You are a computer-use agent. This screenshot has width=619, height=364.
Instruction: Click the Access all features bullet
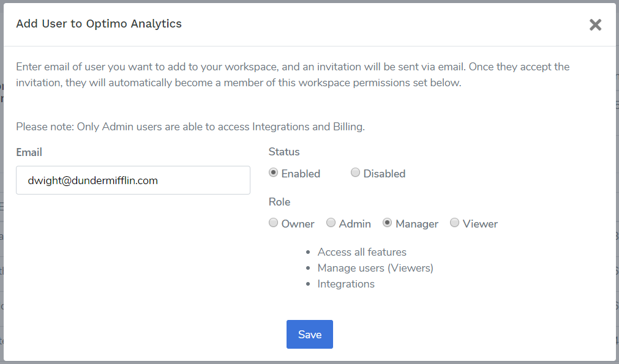[x=362, y=252]
